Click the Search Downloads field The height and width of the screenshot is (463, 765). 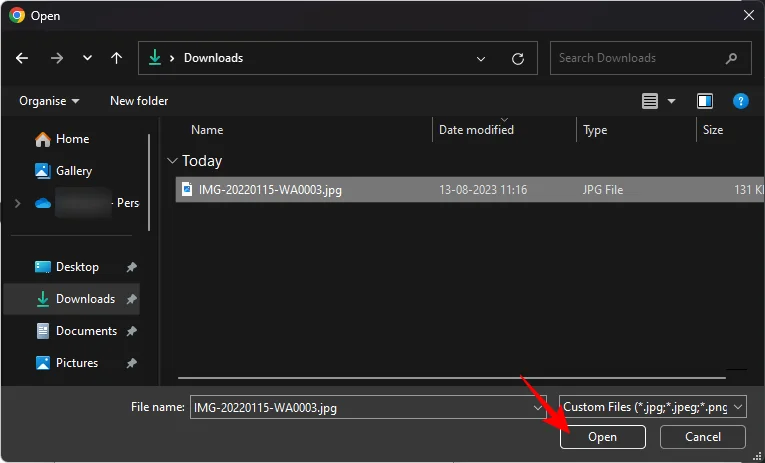(x=640, y=58)
